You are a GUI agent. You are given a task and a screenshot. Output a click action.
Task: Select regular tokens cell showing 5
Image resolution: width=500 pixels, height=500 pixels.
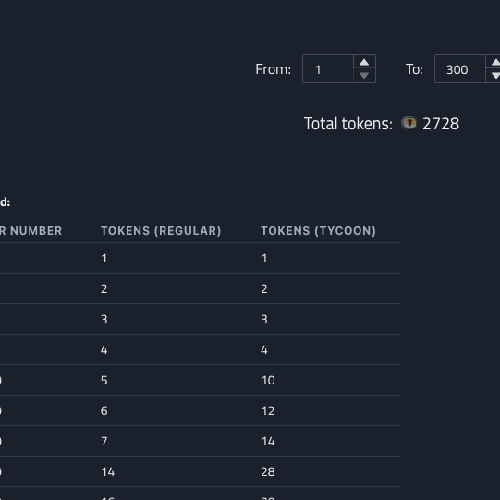click(x=104, y=380)
